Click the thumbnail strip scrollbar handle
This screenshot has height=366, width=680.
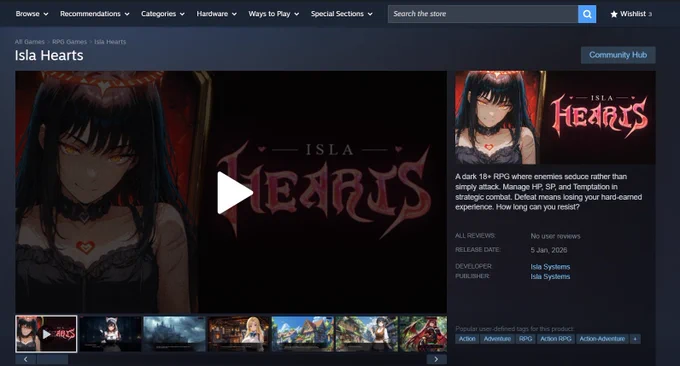pos(52,359)
